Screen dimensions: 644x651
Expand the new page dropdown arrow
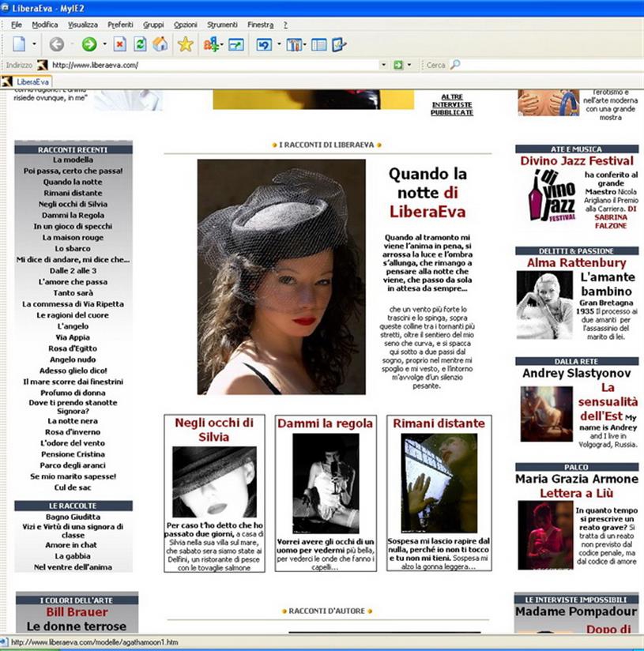35,44
